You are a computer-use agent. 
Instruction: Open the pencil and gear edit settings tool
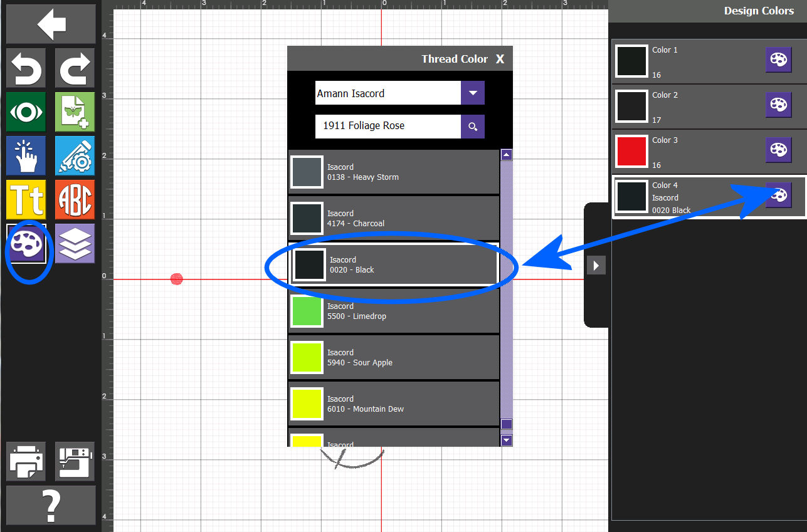click(x=75, y=155)
